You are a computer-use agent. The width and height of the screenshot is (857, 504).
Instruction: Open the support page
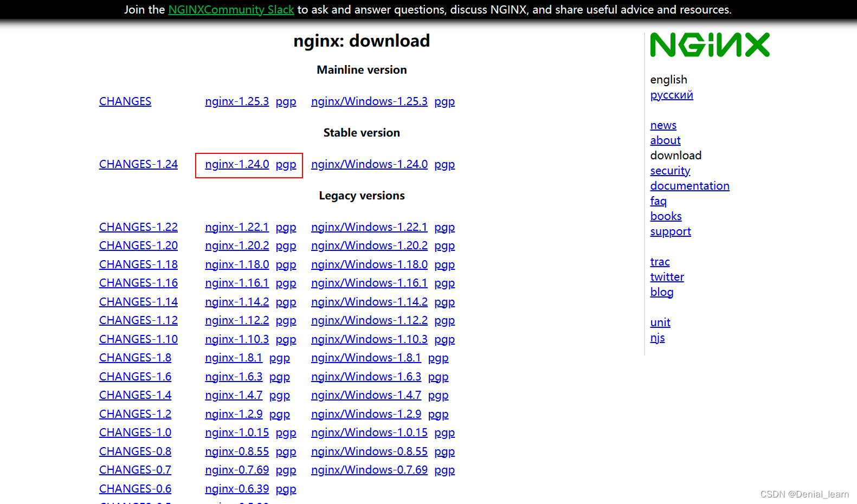pos(671,231)
